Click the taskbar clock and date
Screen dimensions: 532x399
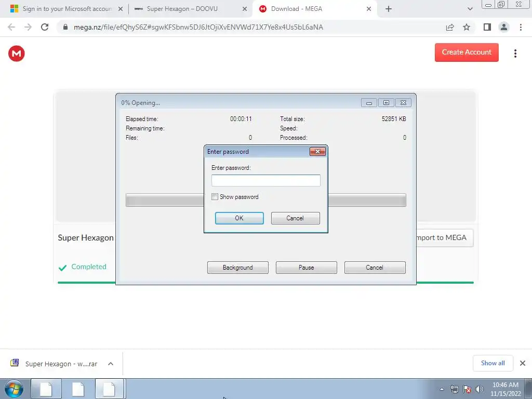point(505,389)
